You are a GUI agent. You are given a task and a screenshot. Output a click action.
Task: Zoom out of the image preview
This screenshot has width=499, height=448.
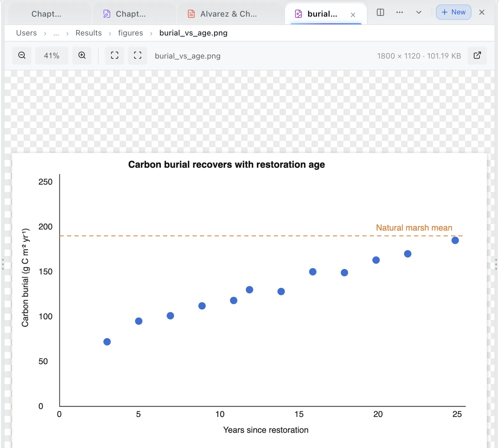(22, 56)
